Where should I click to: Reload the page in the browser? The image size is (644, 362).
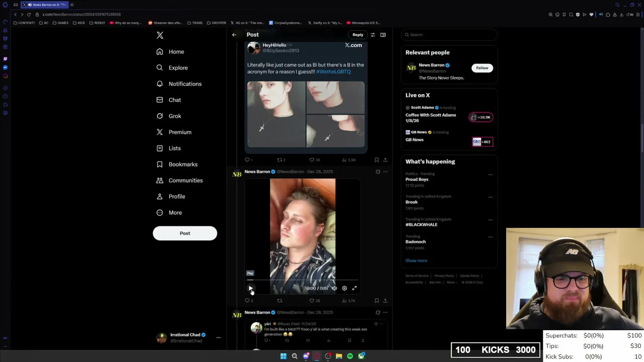coord(29,15)
